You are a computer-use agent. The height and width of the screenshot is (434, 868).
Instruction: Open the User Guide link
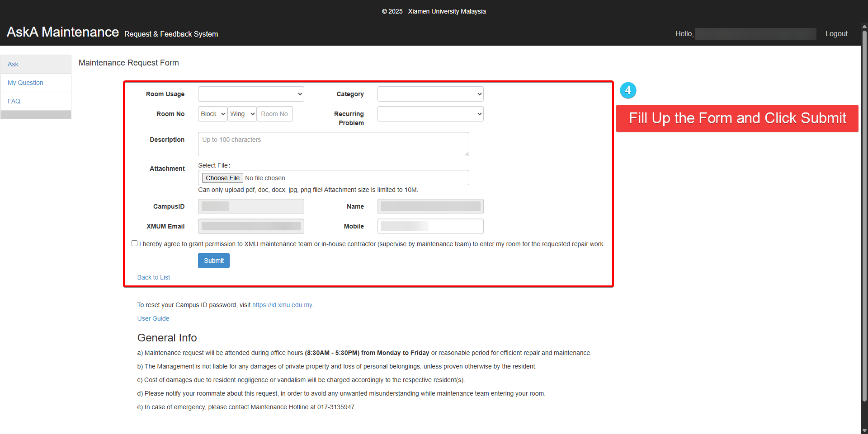tap(153, 318)
